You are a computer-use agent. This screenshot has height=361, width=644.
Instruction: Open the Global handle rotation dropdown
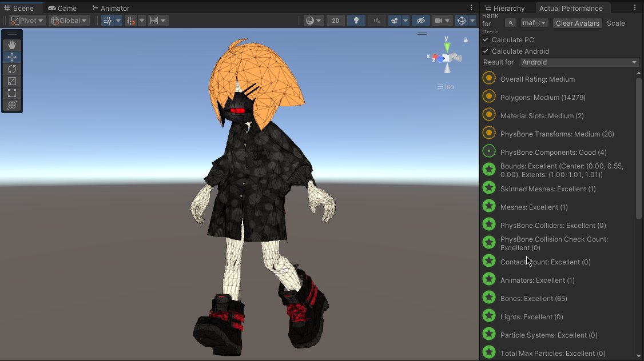point(68,21)
